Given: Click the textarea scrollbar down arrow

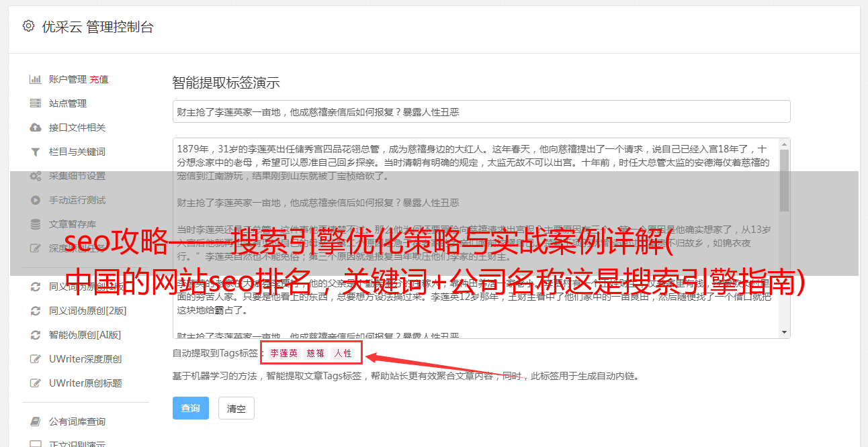Looking at the screenshot, I should click(x=784, y=332).
